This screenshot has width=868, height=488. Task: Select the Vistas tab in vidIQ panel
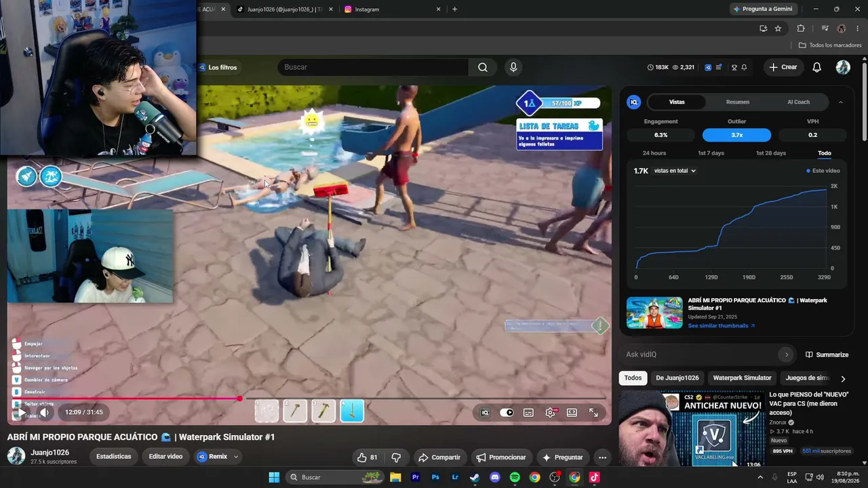(x=677, y=102)
